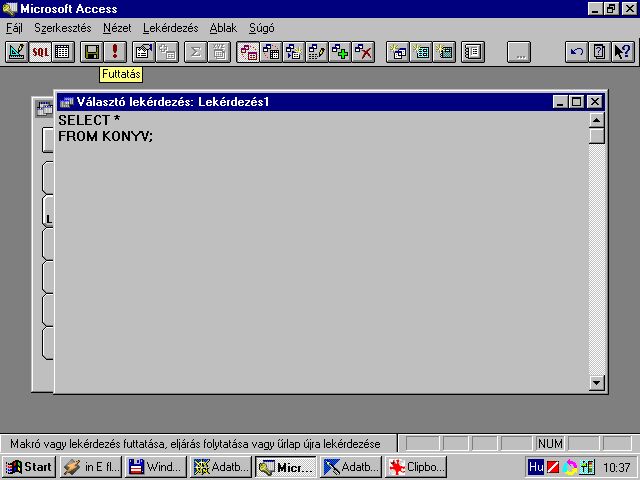The image size is (640, 480).
Task: Click the Build ellipsis toolbar button
Action: [519, 52]
